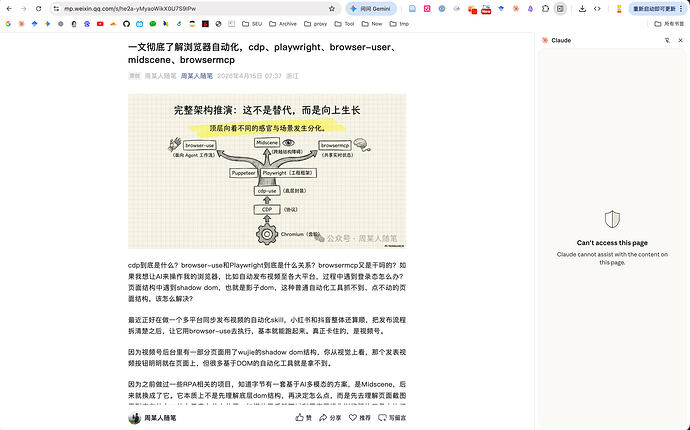Open the Bilibili bookmark
This screenshot has height=430, width=690.
click(x=139, y=24)
